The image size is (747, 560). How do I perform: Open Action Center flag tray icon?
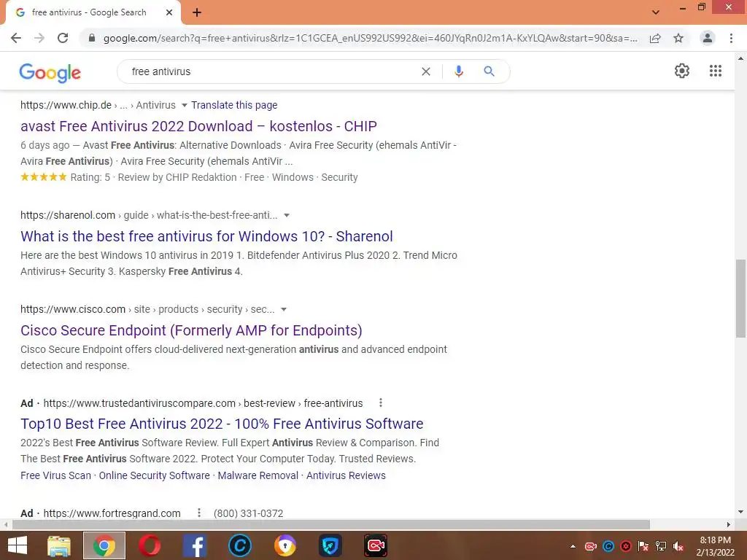(x=643, y=546)
